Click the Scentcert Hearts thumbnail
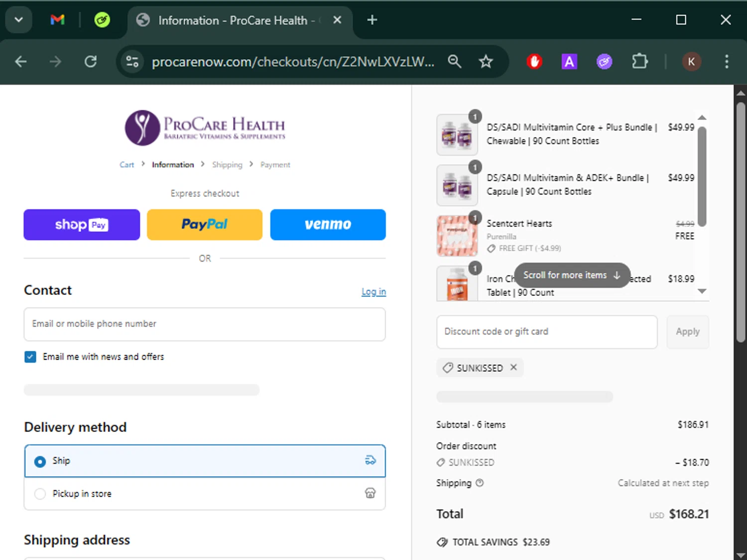Viewport: 747px width, 560px height. pyautogui.click(x=457, y=236)
